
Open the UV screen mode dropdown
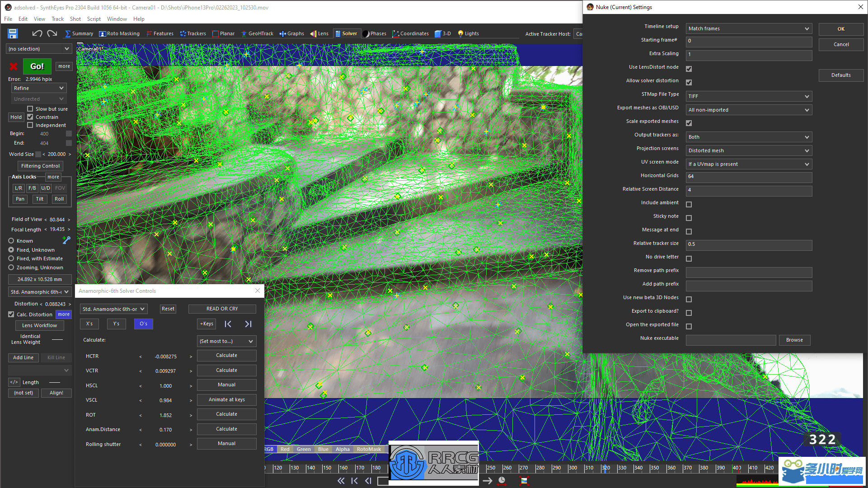[x=749, y=164]
